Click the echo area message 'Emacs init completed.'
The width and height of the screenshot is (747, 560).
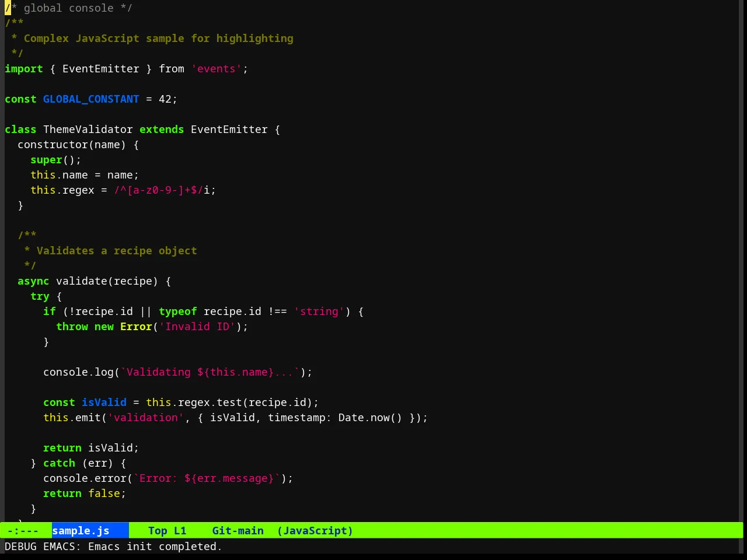155,547
